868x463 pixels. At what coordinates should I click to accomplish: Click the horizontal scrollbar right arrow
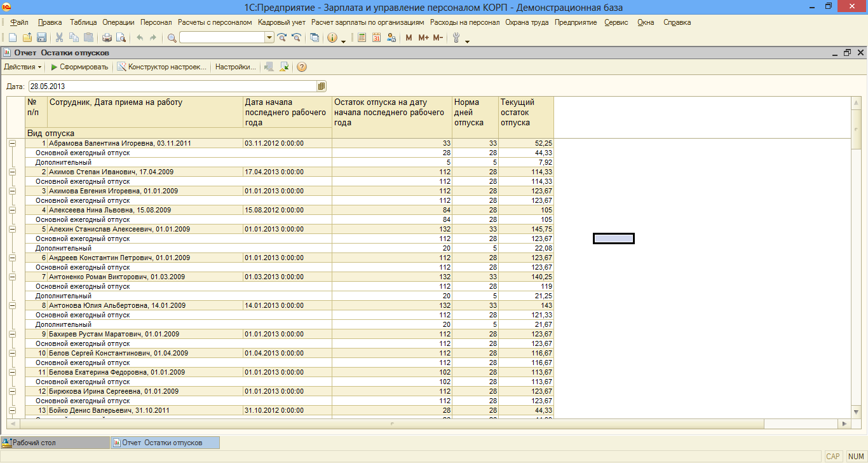(844, 423)
